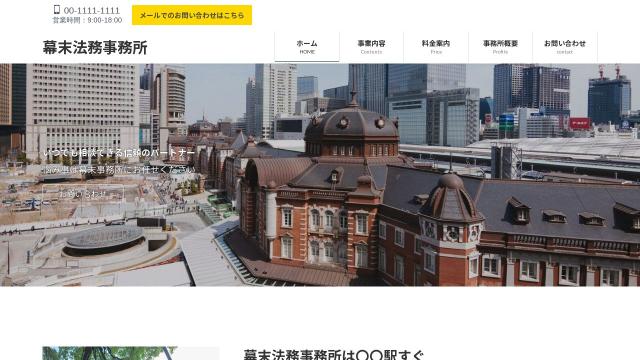
Task: Click the HOME sublabel under ホーム
Action: pyautogui.click(x=307, y=52)
